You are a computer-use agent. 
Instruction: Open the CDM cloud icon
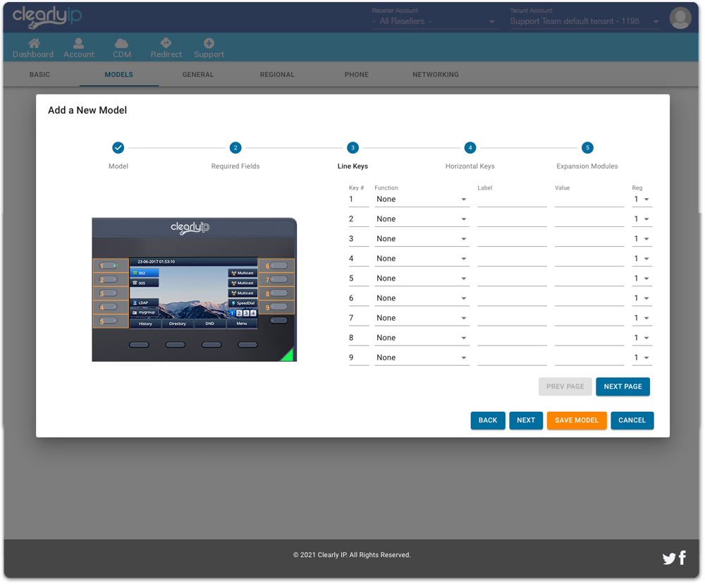121,44
